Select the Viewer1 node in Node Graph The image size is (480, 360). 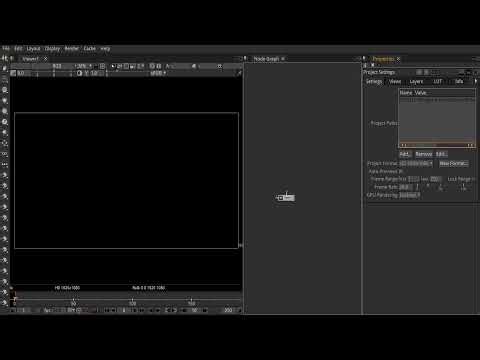point(286,198)
